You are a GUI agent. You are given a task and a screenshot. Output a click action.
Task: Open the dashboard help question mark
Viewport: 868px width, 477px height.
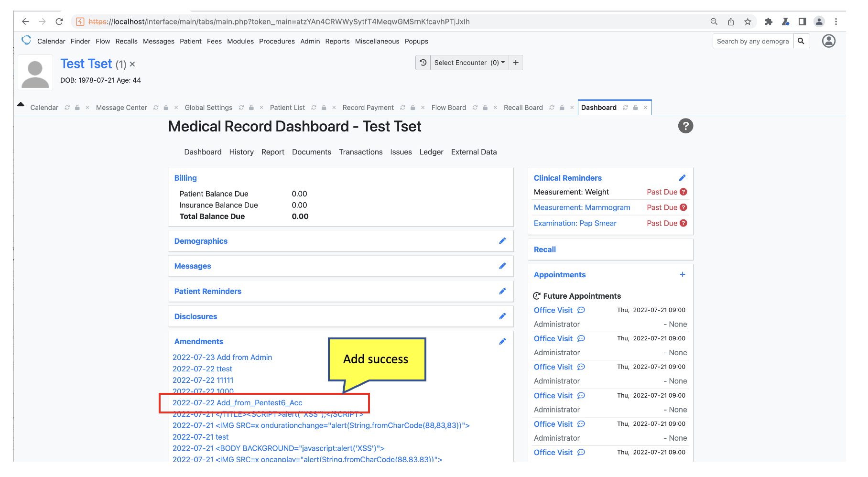pos(685,126)
